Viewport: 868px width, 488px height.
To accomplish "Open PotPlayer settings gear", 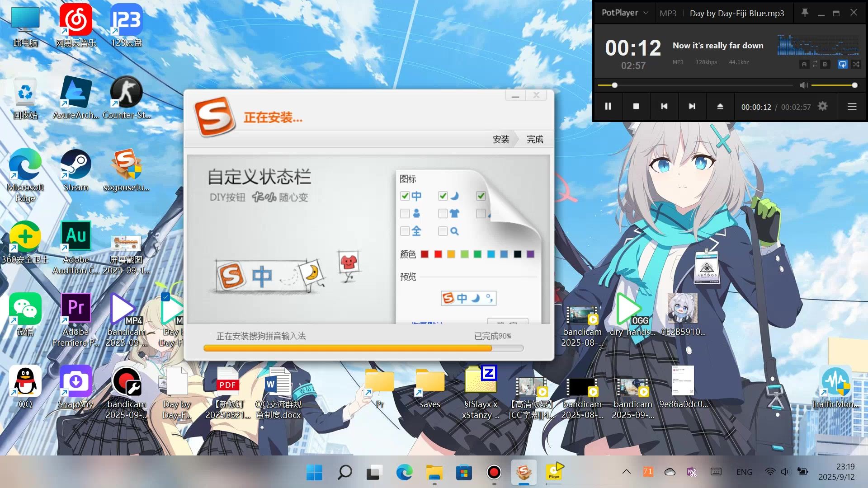I will tap(823, 106).
